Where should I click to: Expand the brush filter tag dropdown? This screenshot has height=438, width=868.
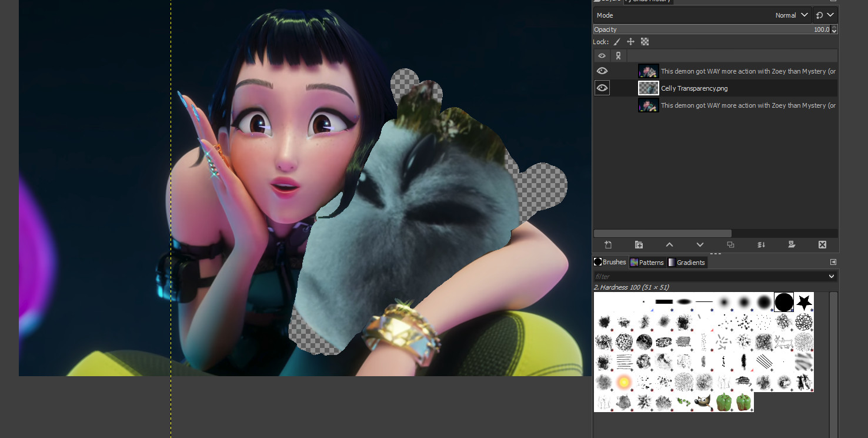(x=832, y=276)
